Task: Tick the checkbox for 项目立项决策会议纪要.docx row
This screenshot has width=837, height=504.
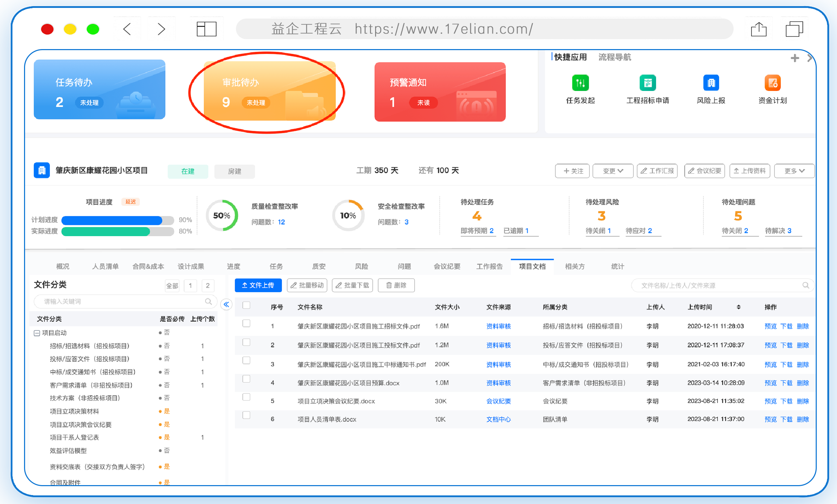Action: [x=246, y=397]
